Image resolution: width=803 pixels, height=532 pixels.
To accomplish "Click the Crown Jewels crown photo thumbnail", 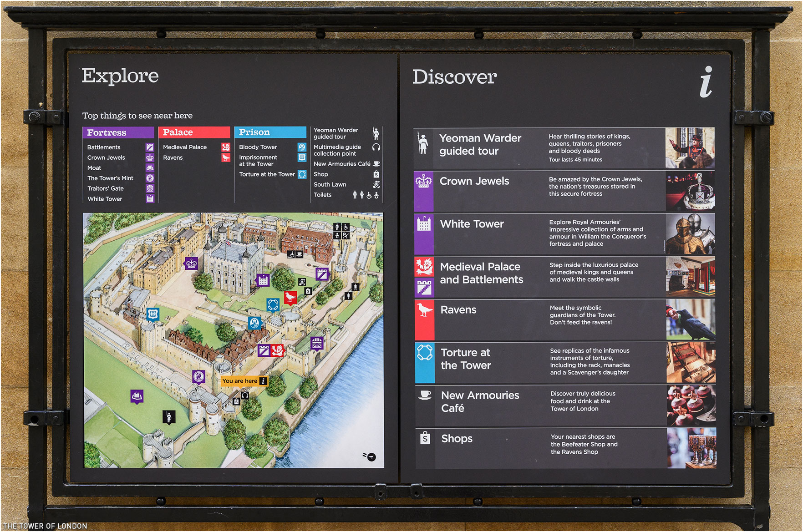I will click(690, 191).
